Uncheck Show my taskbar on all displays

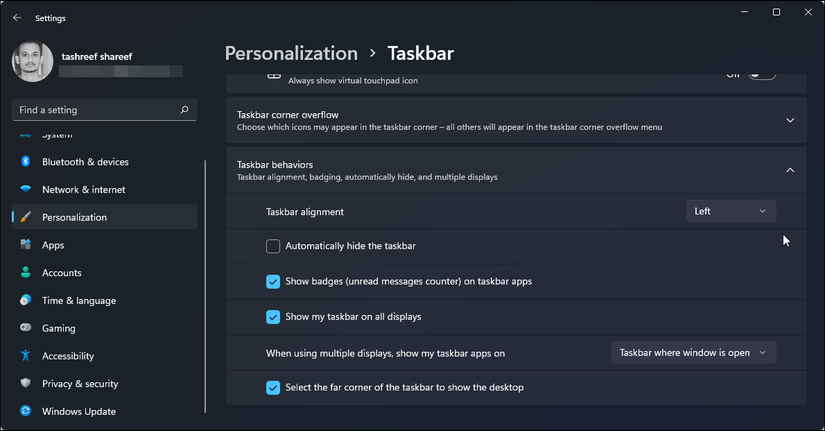coord(273,317)
